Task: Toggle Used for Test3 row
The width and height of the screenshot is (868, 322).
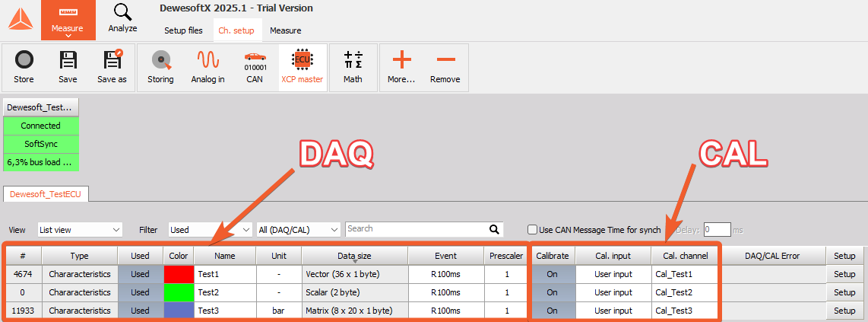Action: [140, 311]
